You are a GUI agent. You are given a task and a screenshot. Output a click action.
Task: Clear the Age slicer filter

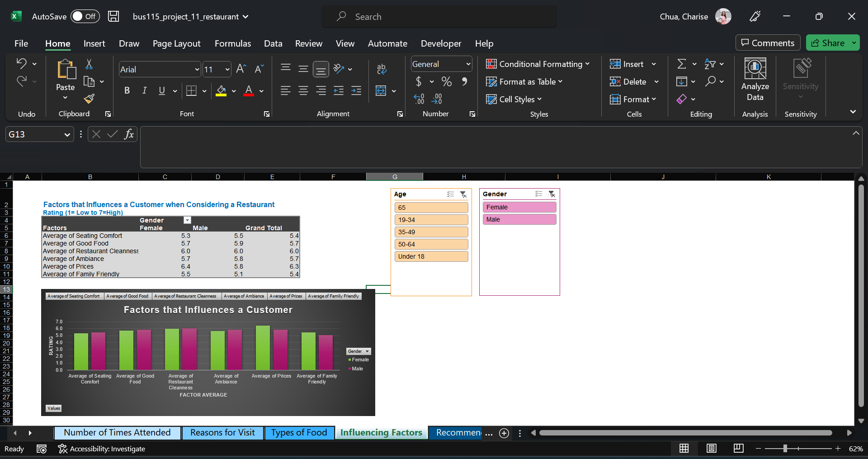coord(463,194)
